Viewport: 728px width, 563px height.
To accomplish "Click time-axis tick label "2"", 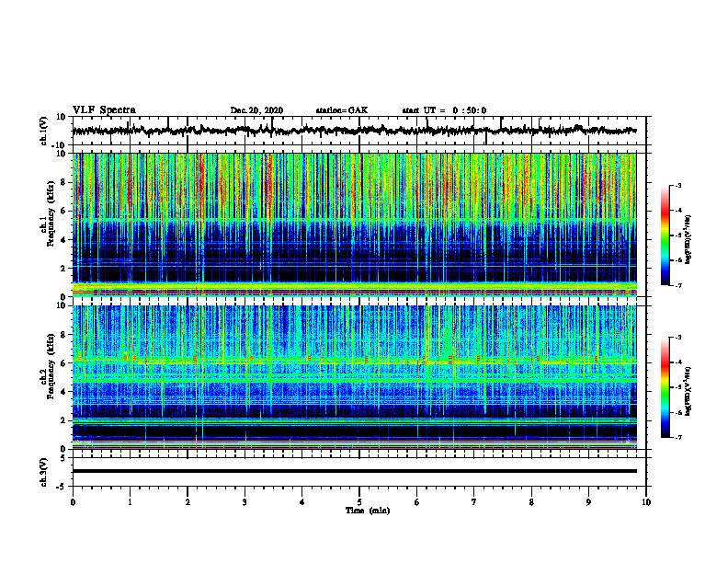I will 188,502.
